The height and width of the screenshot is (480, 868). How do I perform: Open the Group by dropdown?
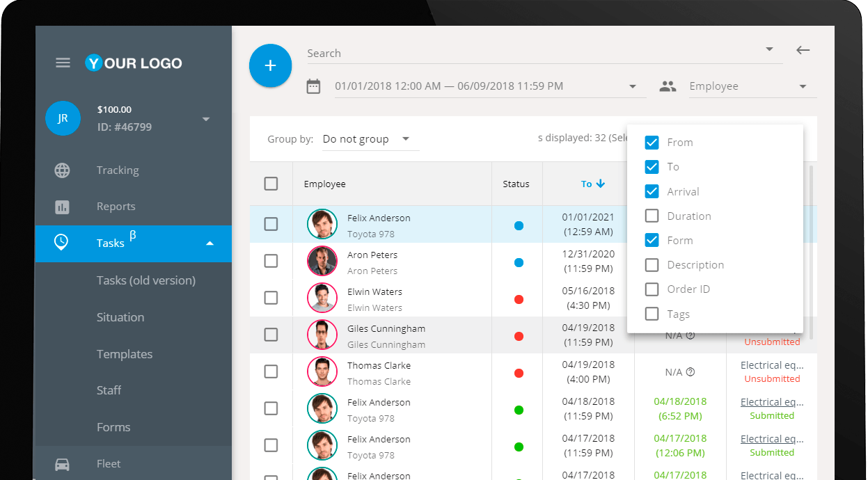click(370, 139)
